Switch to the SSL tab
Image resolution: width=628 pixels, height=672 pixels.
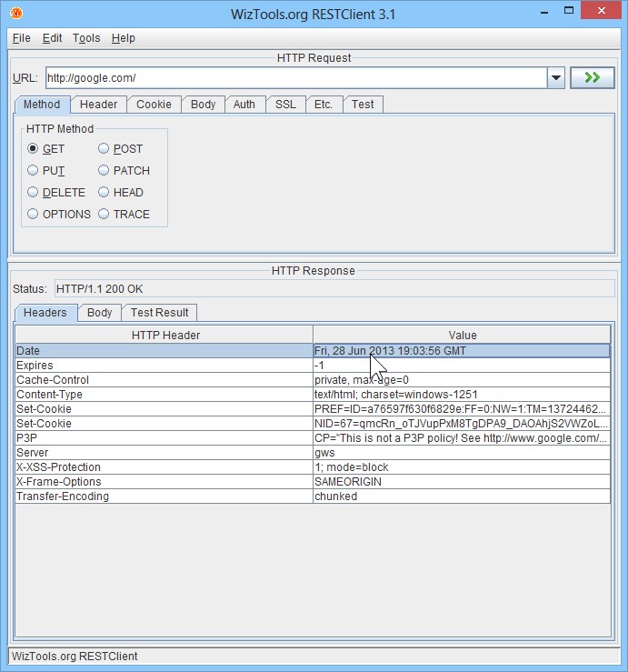(285, 105)
